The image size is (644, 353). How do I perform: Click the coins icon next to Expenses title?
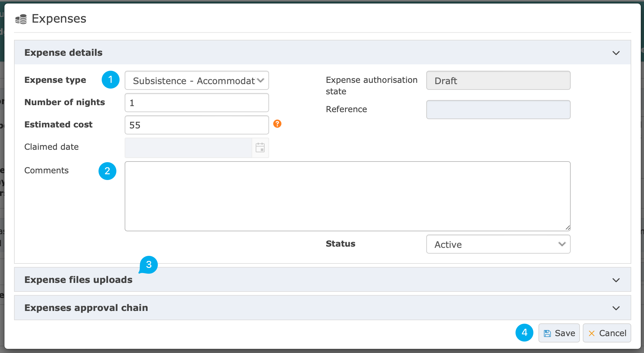[x=21, y=19]
